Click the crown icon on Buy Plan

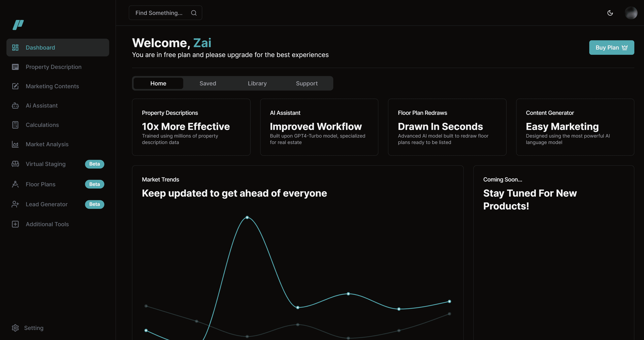click(624, 48)
